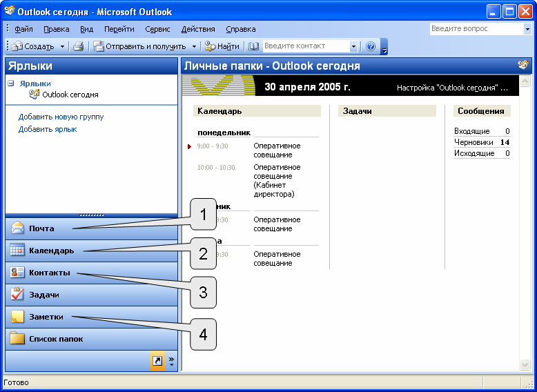Click scroll up arrow in Outlook сегодня pane

coord(525,81)
